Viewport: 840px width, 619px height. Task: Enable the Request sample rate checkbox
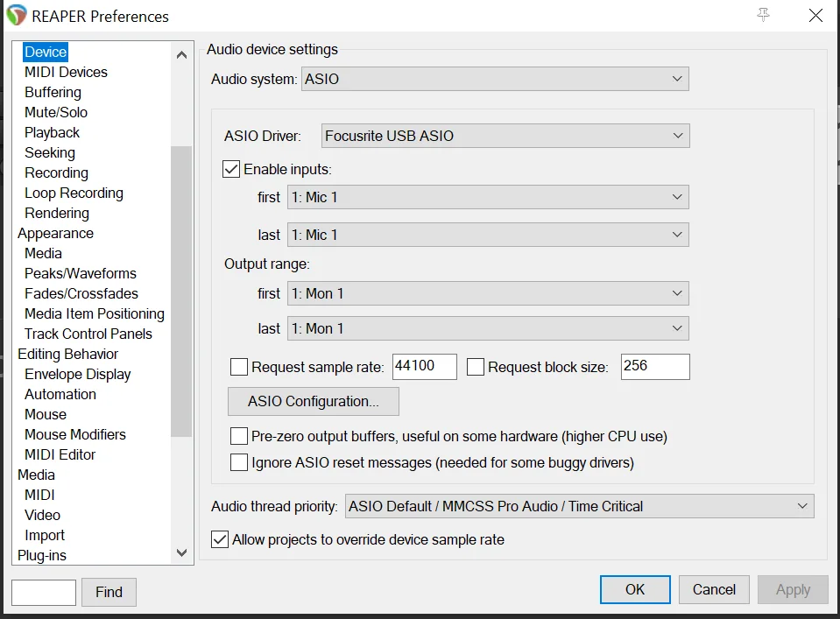point(239,367)
